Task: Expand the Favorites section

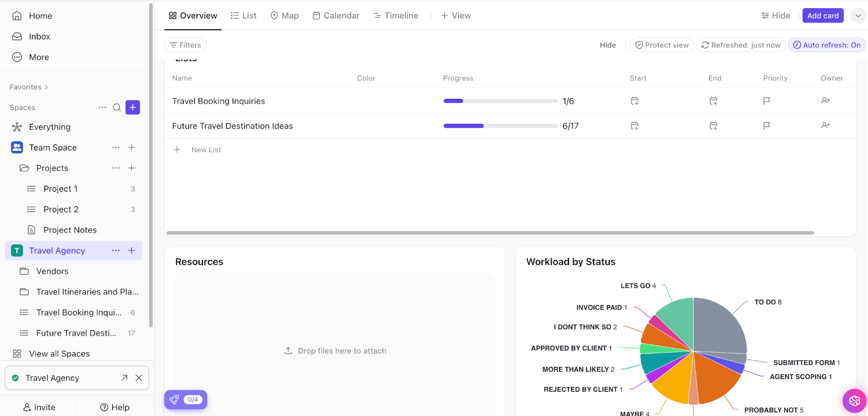Action: (29, 87)
